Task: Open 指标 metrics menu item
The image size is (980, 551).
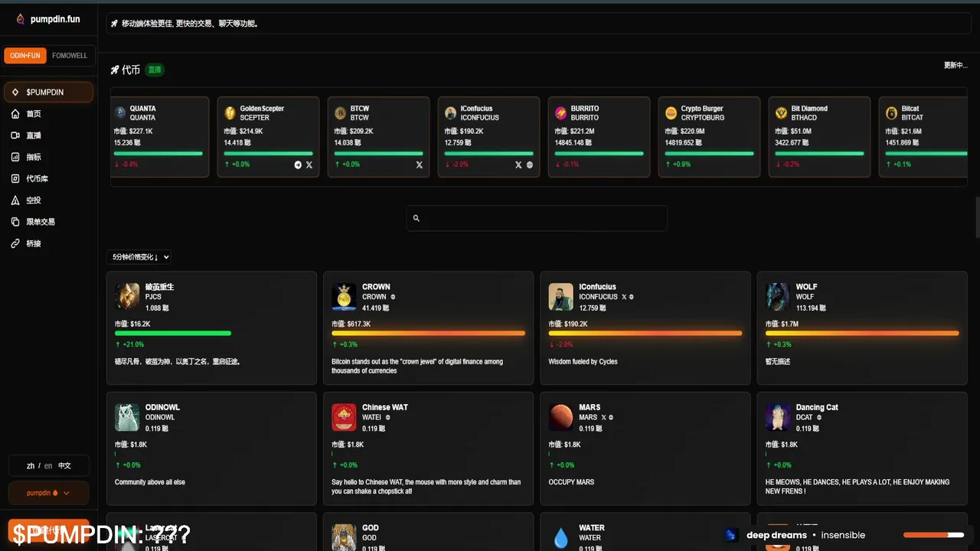Action: pyautogui.click(x=48, y=157)
